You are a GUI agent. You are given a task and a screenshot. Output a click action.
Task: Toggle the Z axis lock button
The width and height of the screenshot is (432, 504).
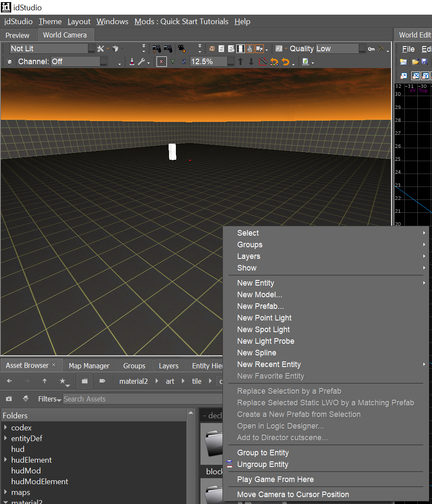click(184, 62)
